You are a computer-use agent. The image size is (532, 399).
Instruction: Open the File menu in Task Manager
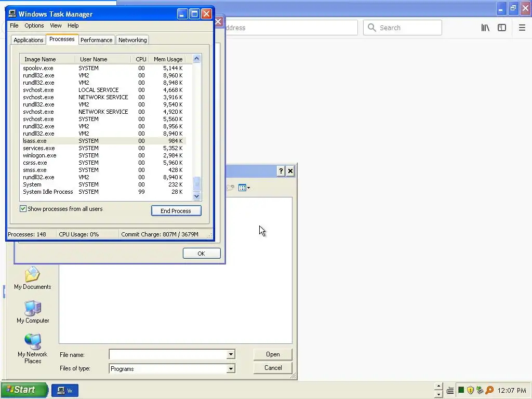(x=14, y=25)
